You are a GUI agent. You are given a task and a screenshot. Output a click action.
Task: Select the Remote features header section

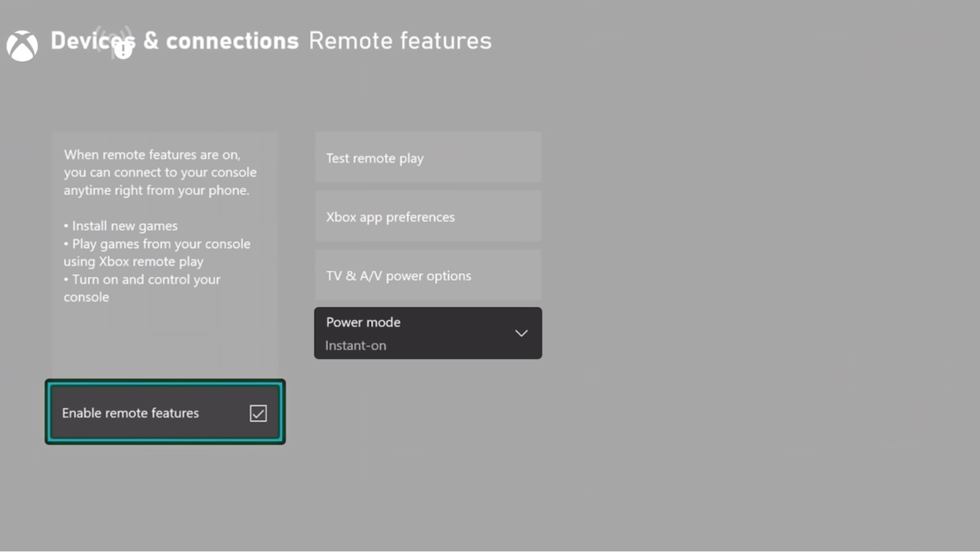400,41
